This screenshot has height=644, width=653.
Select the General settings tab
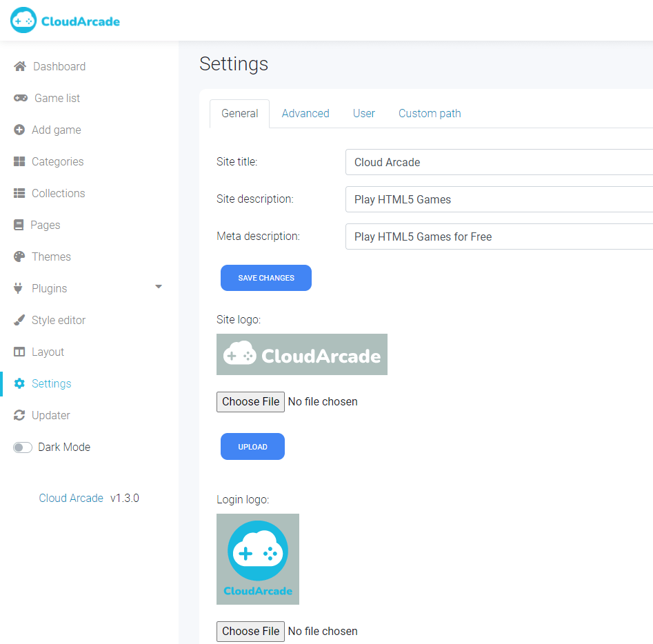pyautogui.click(x=239, y=113)
